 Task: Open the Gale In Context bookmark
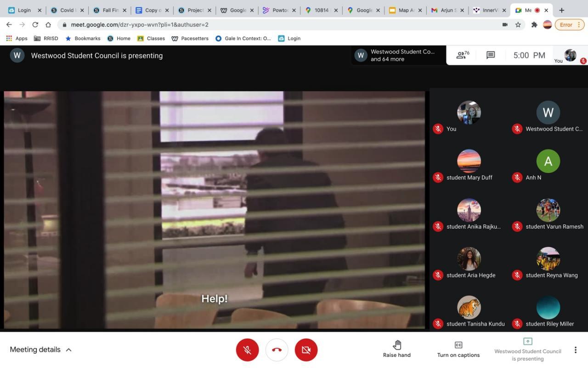[x=243, y=39]
